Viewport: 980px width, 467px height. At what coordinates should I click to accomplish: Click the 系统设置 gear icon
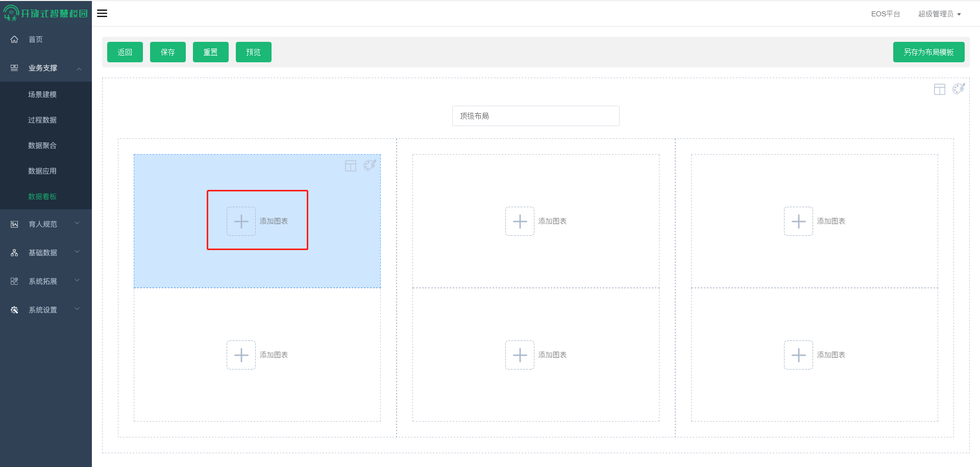(14, 310)
